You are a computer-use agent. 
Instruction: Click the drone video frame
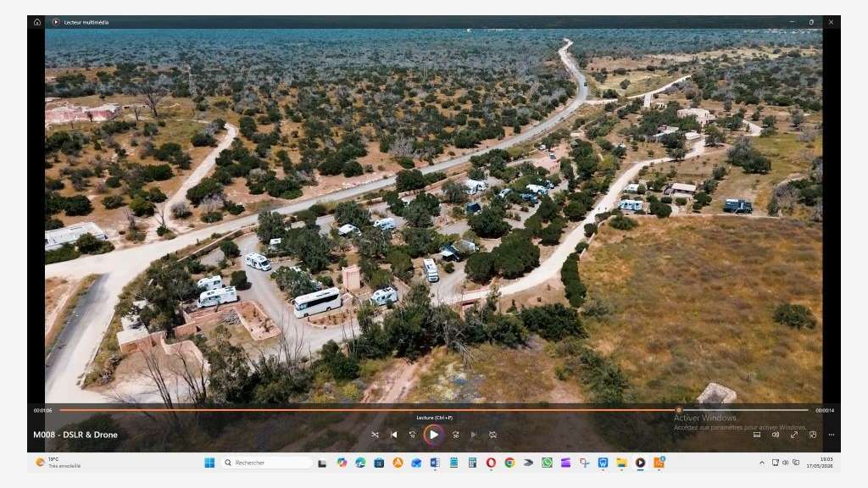coord(433,216)
